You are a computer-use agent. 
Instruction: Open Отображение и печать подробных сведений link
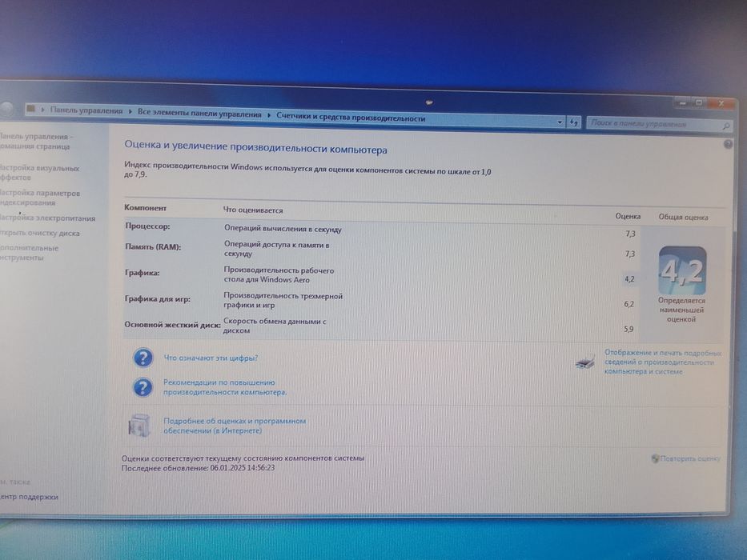(x=663, y=362)
